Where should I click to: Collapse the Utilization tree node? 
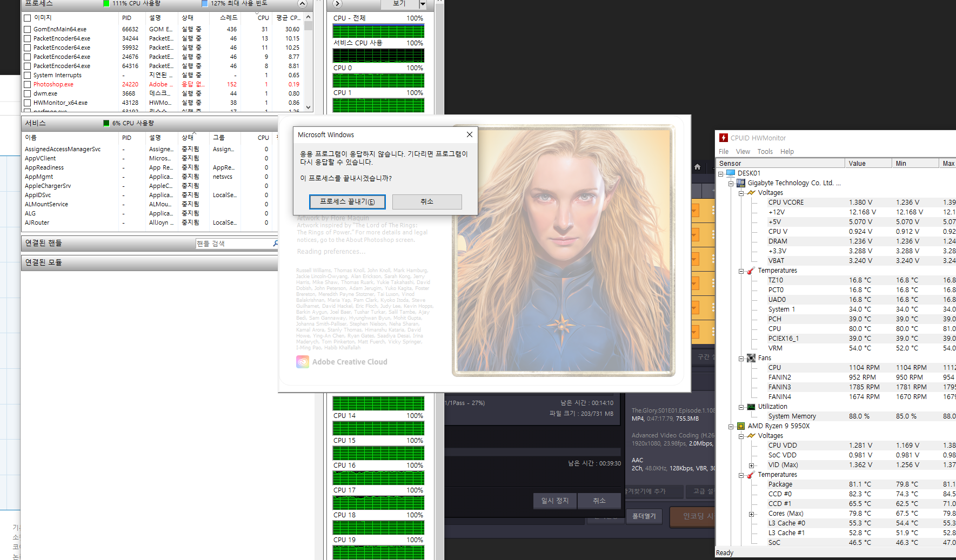741,407
